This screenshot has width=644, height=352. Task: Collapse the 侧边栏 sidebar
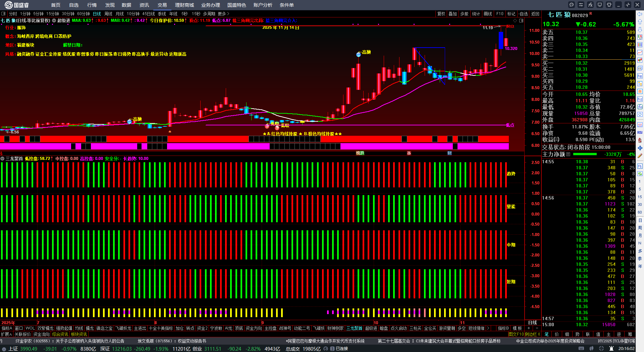point(532,334)
